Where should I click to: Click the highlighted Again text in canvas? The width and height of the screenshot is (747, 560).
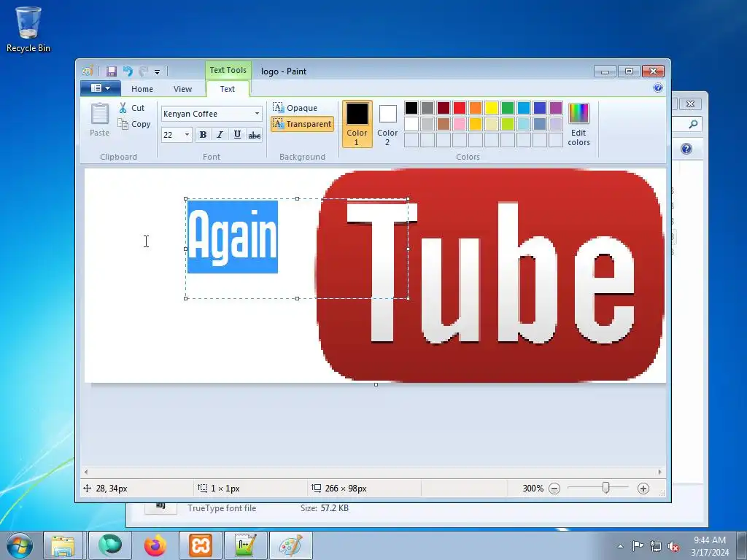[x=233, y=237]
